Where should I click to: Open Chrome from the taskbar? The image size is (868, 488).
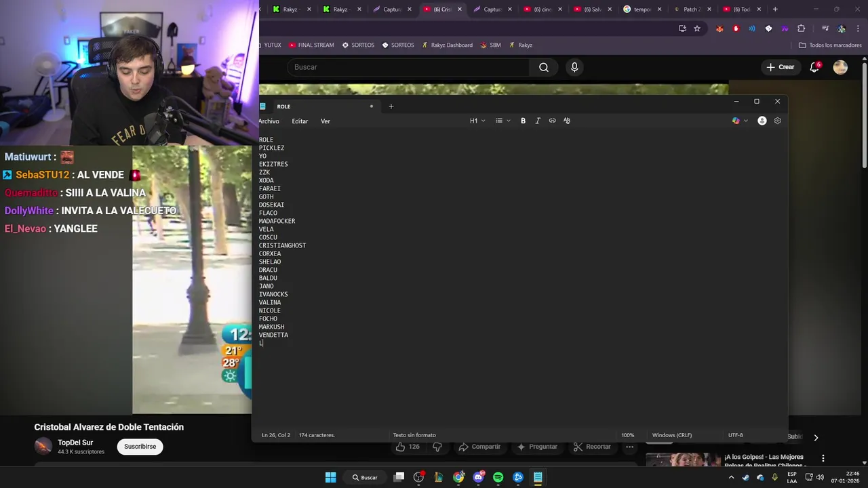click(458, 477)
